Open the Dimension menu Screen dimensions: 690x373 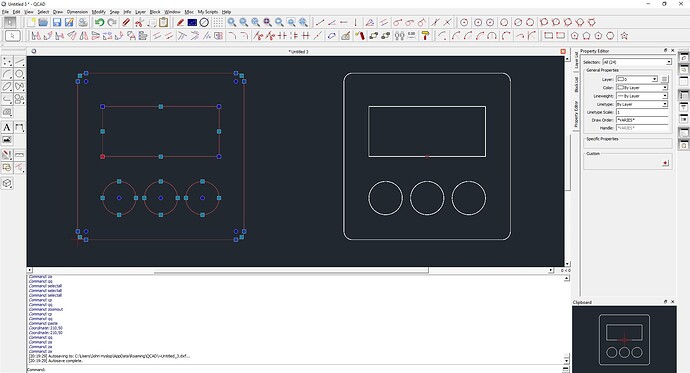(77, 12)
